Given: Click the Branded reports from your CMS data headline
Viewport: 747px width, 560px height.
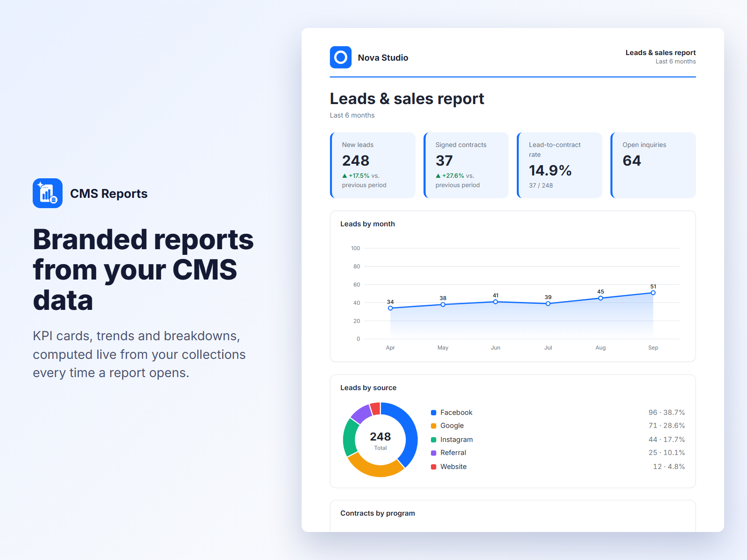Looking at the screenshot, I should [x=143, y=270].
